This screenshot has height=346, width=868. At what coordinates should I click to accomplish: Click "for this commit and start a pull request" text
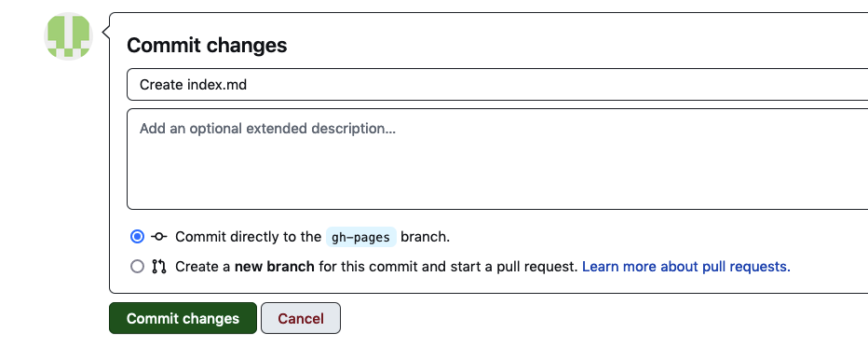coord(448,267)
